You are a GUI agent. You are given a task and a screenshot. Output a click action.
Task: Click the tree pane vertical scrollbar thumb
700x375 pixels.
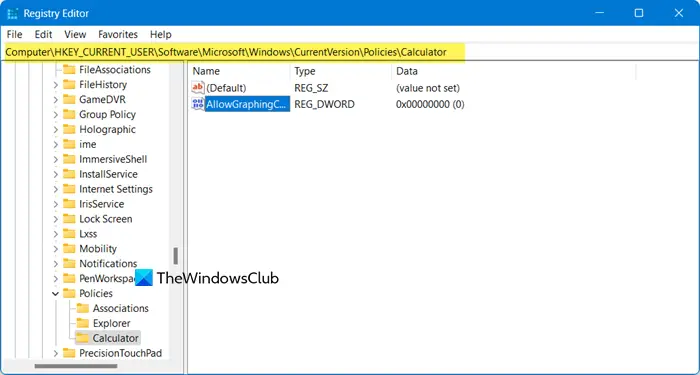point(175,256)
